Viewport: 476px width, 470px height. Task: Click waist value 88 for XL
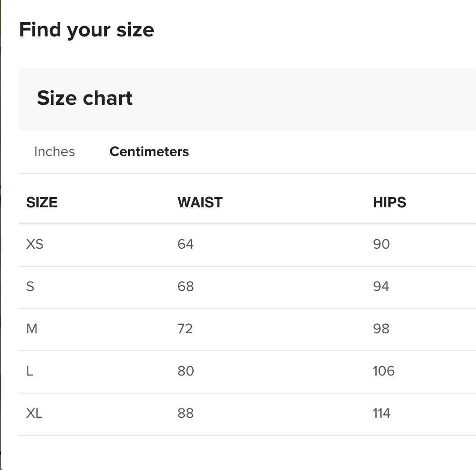[186, 413]
